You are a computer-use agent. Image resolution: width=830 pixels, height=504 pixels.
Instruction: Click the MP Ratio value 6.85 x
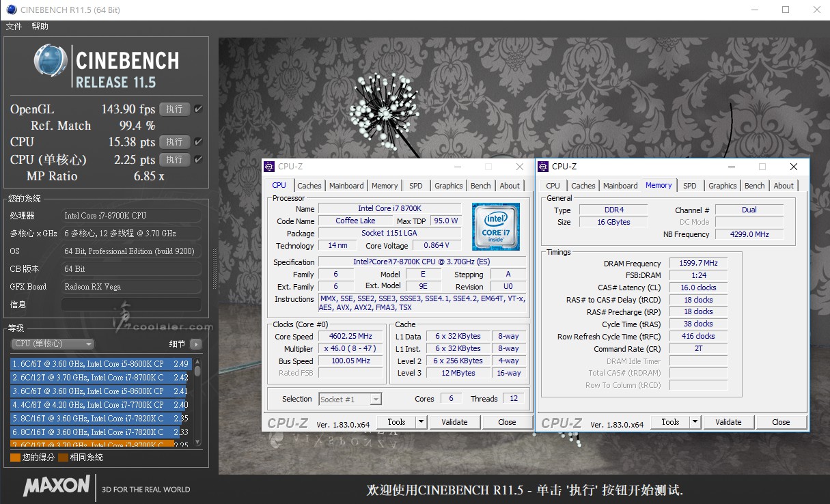point(149,176)
